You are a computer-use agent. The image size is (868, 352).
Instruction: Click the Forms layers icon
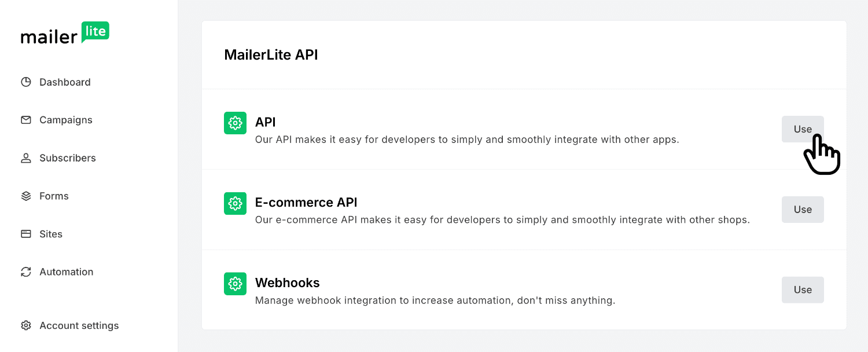26,196
